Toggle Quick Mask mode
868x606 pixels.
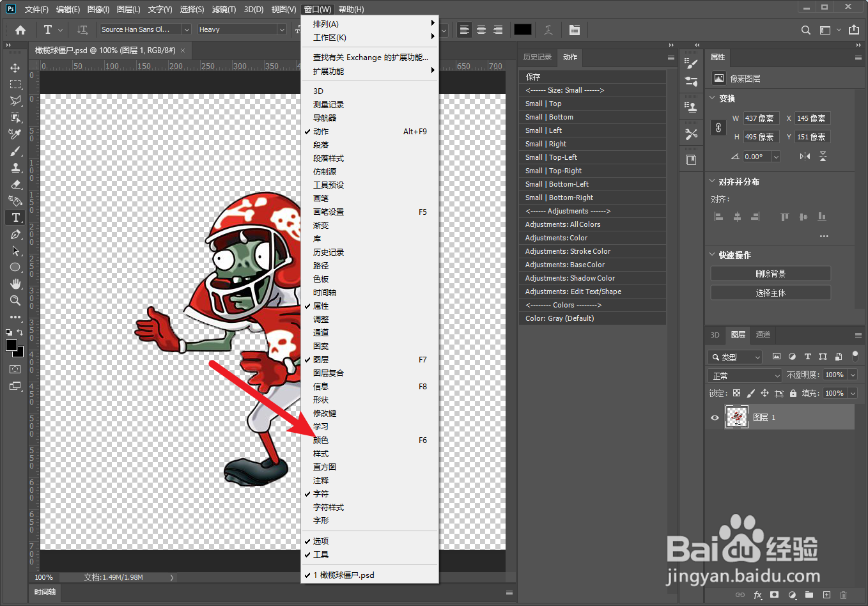[15, 369]
